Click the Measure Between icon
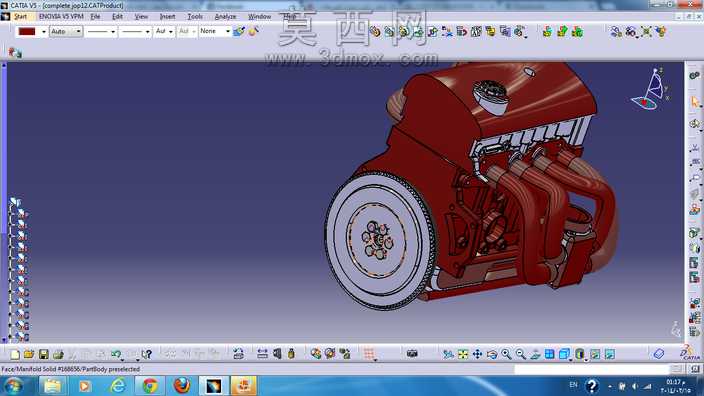The width and height of the screenshot is (704, 396). click(262, 354)
